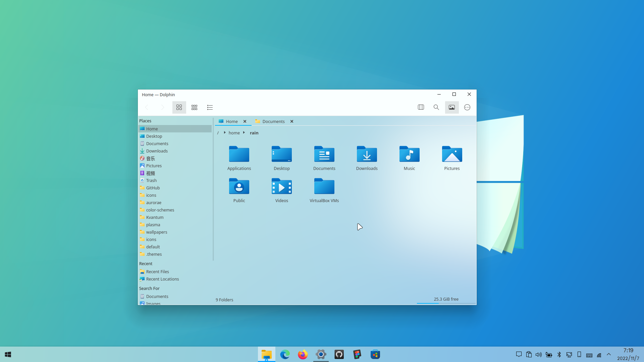The image size is (644, 362).
Task: Open the search magnifier tool
Action: 436,107
